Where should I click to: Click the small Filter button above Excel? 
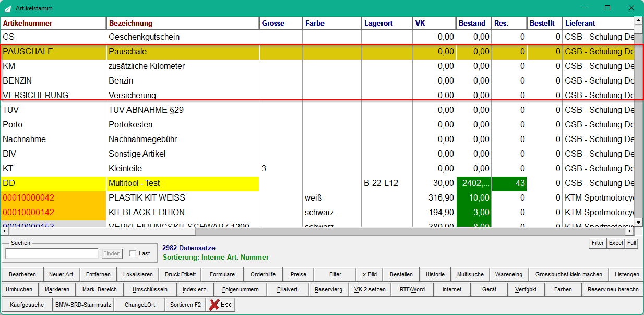(x=598, y=243)
